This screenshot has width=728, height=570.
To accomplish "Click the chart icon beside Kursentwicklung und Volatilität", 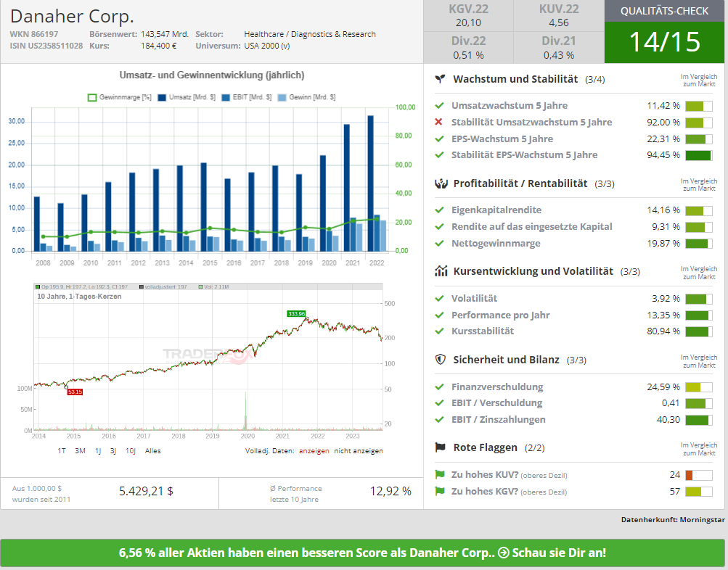I will pos(440,271).
